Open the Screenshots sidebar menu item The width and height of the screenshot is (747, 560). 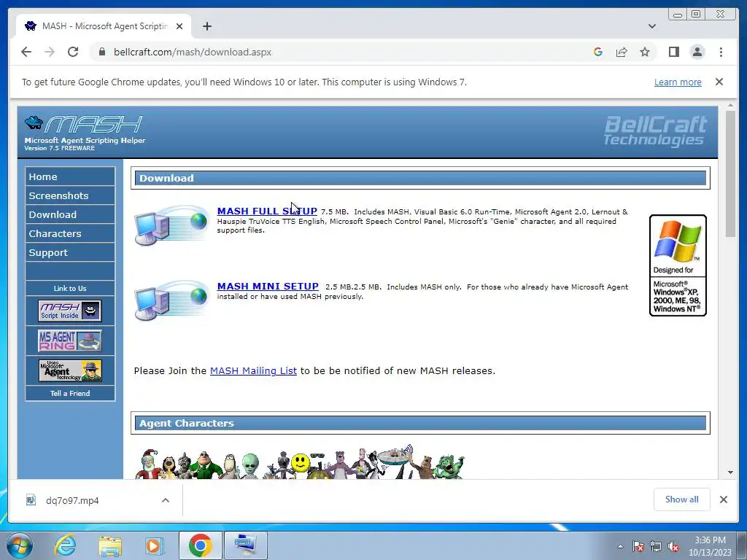click(70, 195)
